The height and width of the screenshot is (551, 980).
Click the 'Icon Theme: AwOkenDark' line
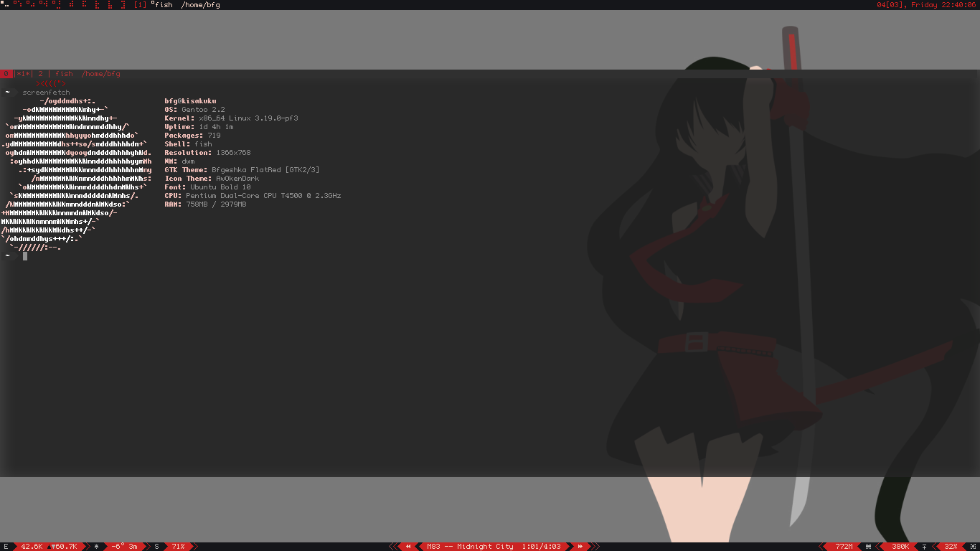(212, 179)
